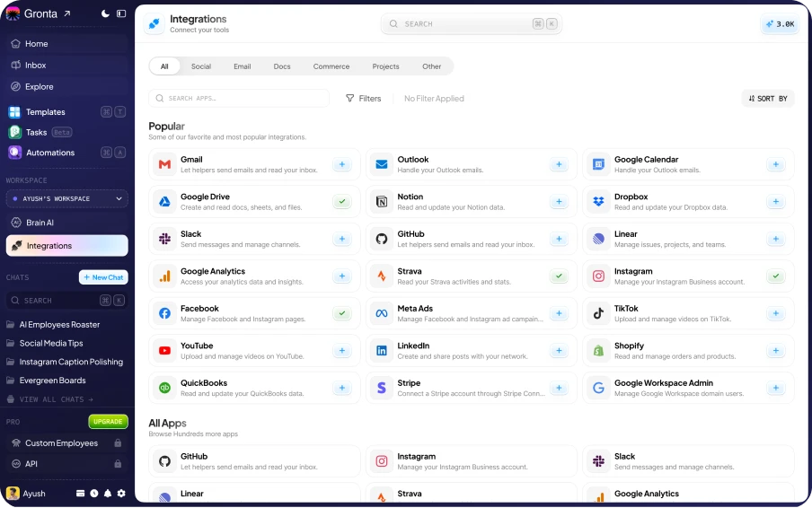Click the top global search bar

pyautogui.click(x=472, y=24)
